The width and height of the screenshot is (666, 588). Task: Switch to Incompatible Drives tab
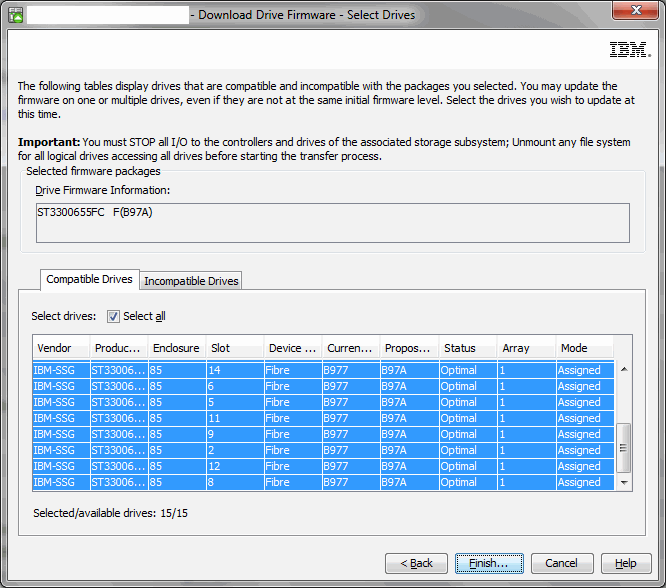[x=191, y=281]
